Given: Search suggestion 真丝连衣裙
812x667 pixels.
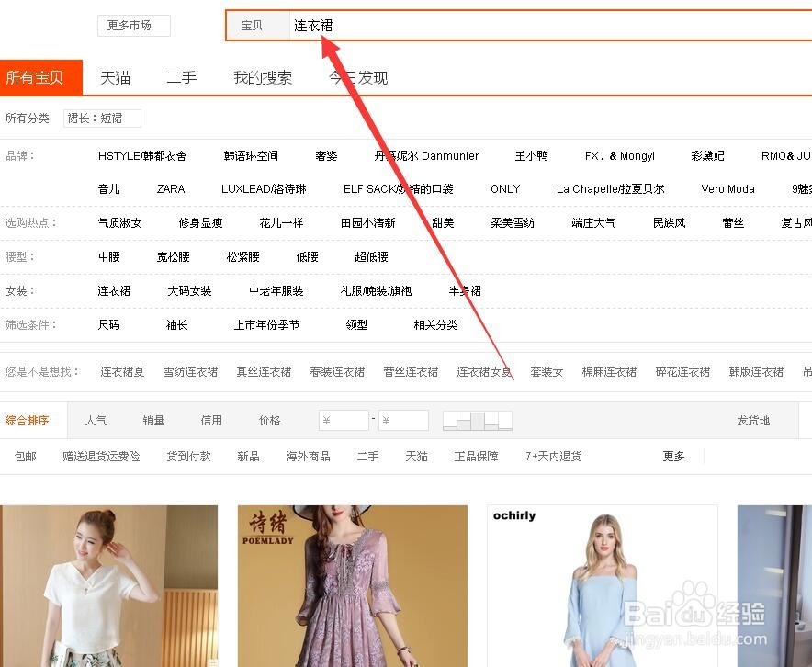Looking at the screenshot, I should point(265,372).
